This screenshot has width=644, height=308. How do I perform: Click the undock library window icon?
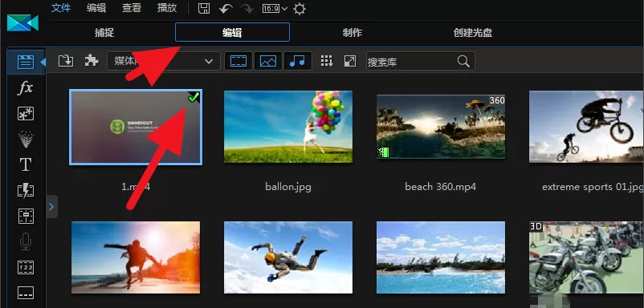350,61
